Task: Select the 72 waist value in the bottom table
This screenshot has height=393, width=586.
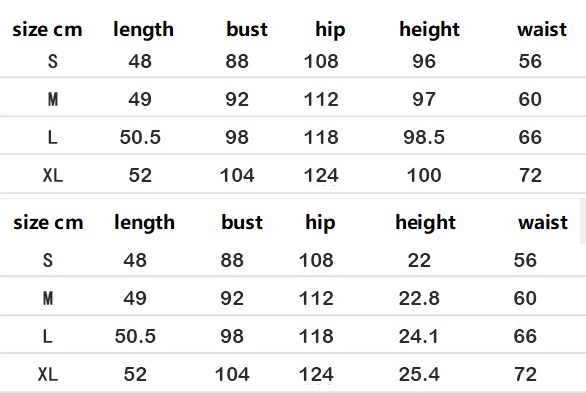Action: [x=525, y=374]
